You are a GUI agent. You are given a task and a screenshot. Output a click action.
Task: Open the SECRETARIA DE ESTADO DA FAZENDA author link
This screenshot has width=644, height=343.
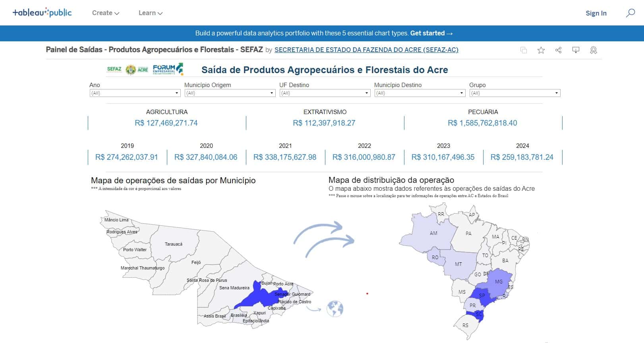(x=366, y=50)
